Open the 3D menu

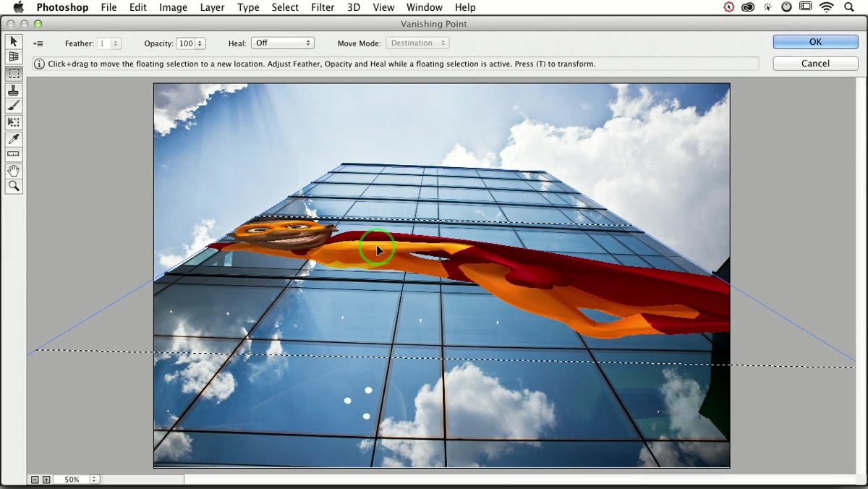click(354, 7)
